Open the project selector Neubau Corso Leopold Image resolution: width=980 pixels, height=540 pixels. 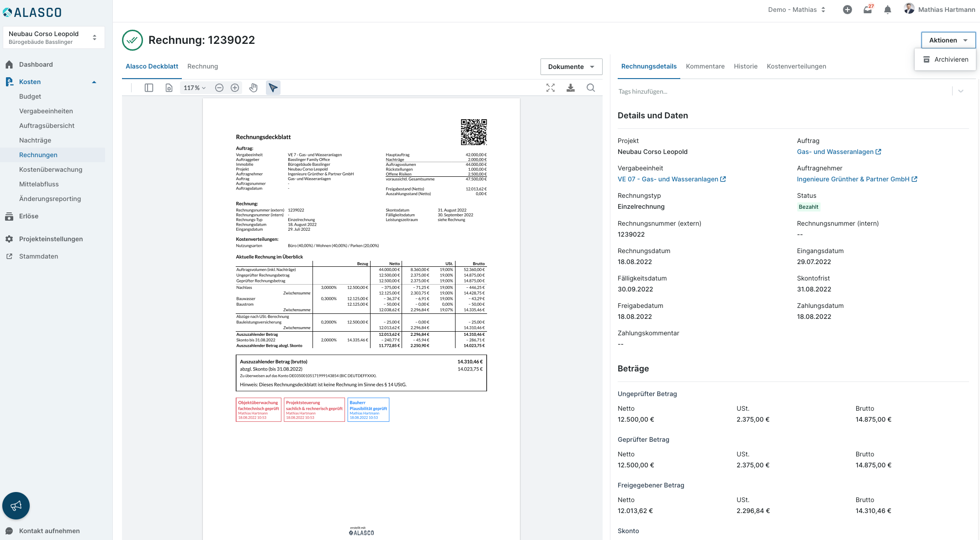53,37
